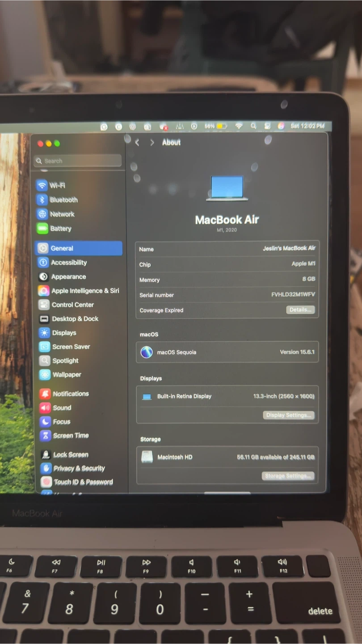Click the Search field in sidebar

tap(78, 161)
